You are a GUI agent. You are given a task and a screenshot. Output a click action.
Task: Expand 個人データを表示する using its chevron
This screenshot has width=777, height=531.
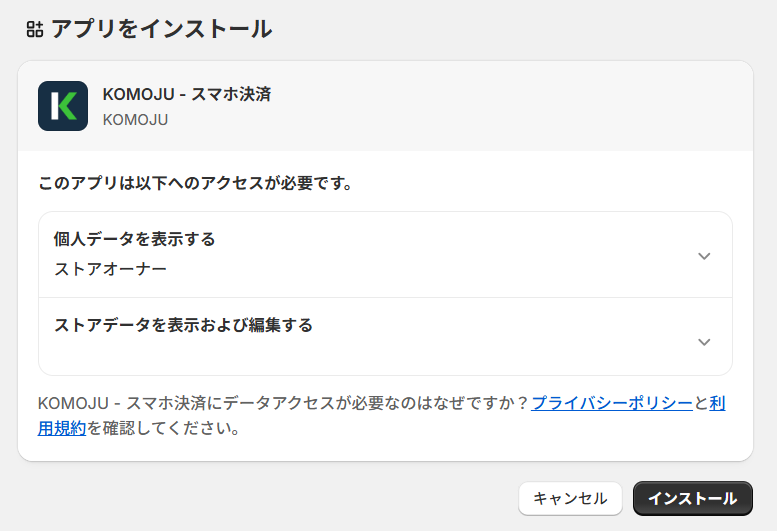click(x=704, y=256)
